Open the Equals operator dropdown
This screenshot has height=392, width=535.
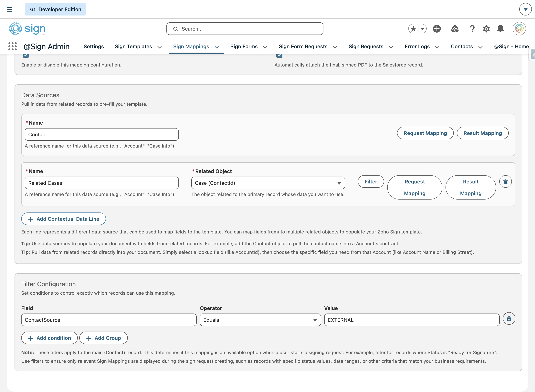pos(260,320)
